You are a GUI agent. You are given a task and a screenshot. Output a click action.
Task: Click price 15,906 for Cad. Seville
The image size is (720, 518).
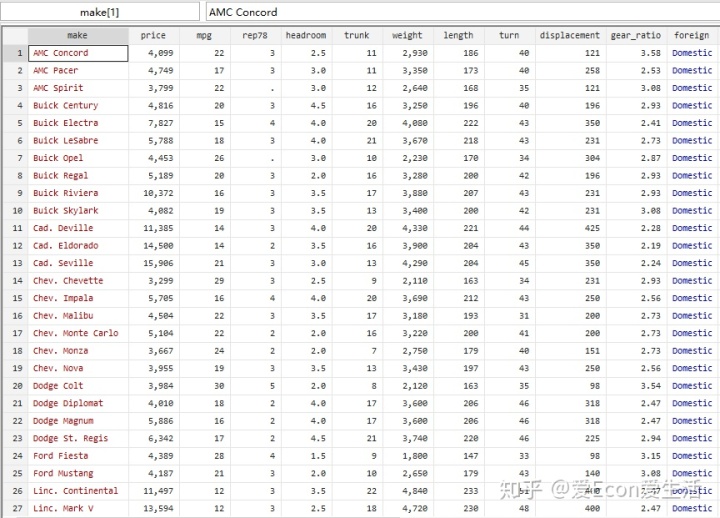(x=154, y=263)
